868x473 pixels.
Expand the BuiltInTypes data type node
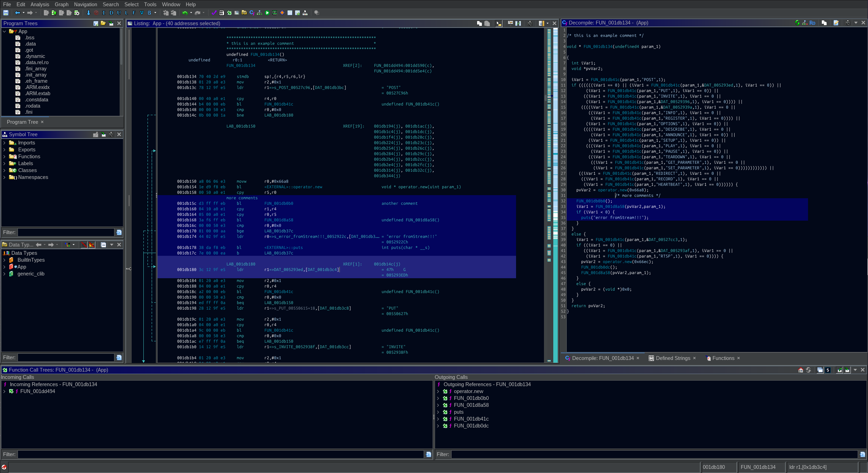click(x=4, y=260)
